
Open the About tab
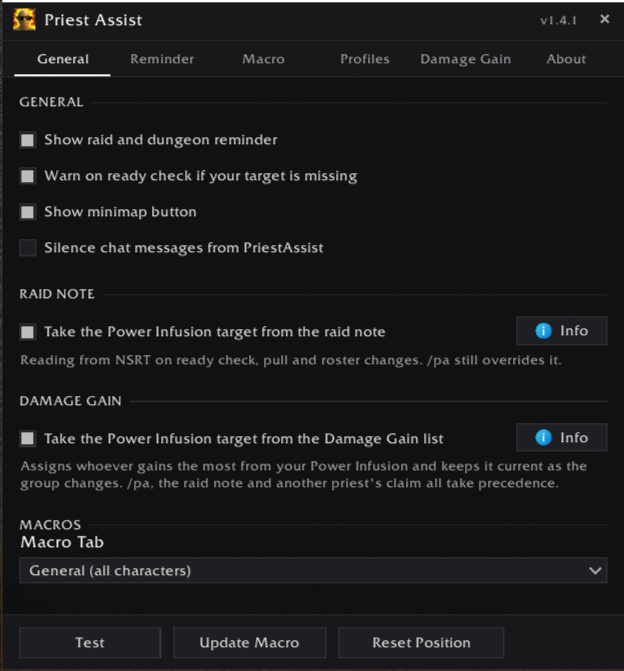(x=566, y=59)
